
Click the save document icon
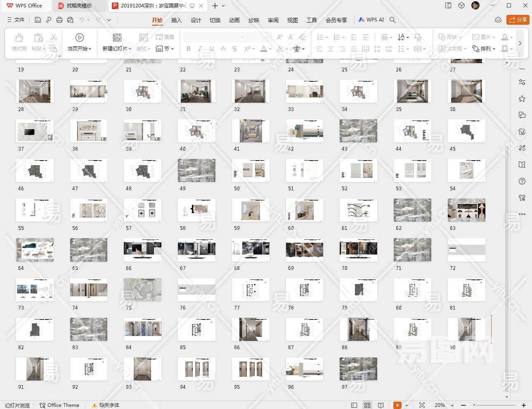click(x=38, y=20)
